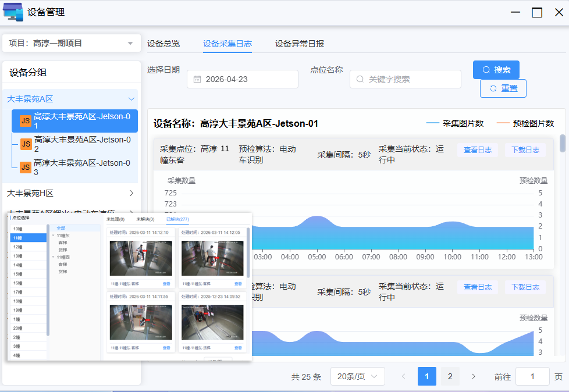Collapse 11幢东 tree node in popup
This screenshot has width=569, height=392.
click(54, 236)
